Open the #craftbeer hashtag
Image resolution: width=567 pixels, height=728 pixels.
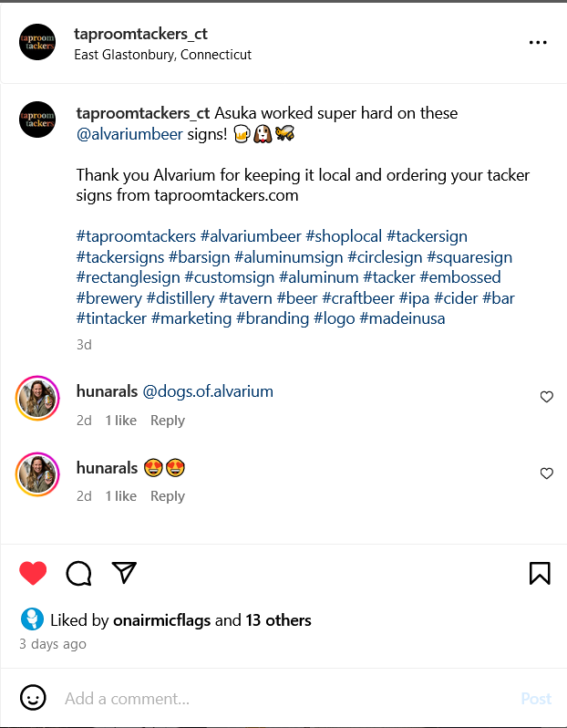pyautogui.click(x=357, y=298)
